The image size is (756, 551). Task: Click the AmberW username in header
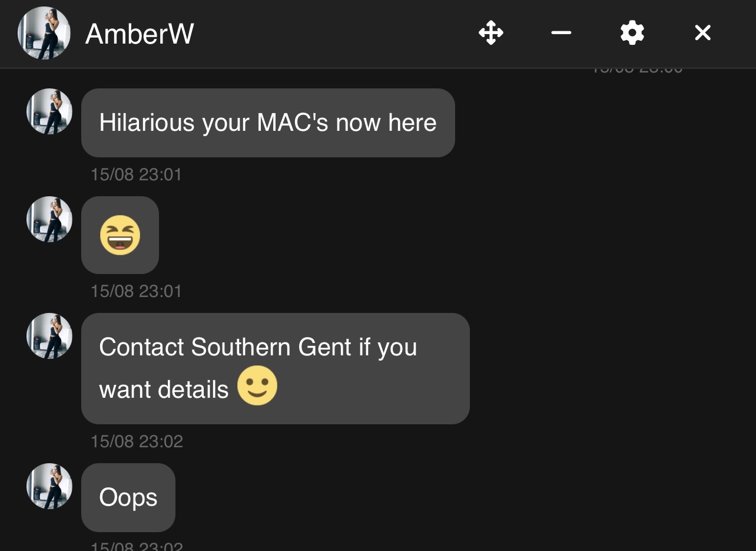pyautogui.click(x=140, y=34)
